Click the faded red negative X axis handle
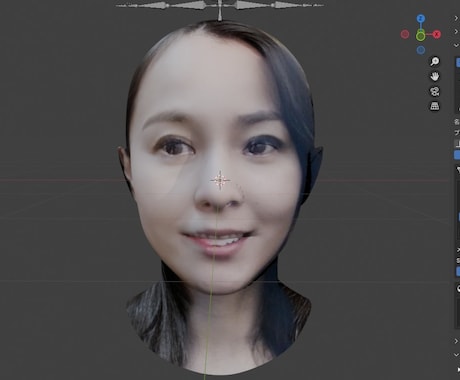The height and width of the screenshot is (380, 460). pos(405,34)
